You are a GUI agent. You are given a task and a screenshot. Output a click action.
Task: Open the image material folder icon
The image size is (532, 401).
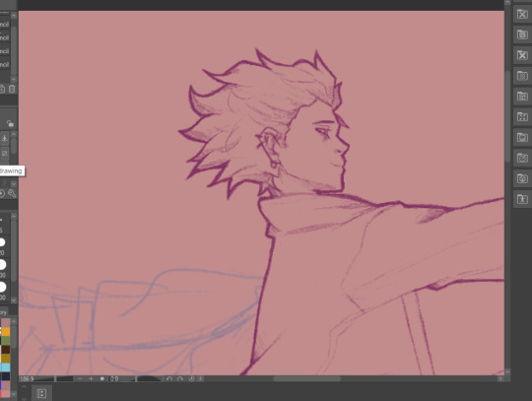click(x=522, y=137)
